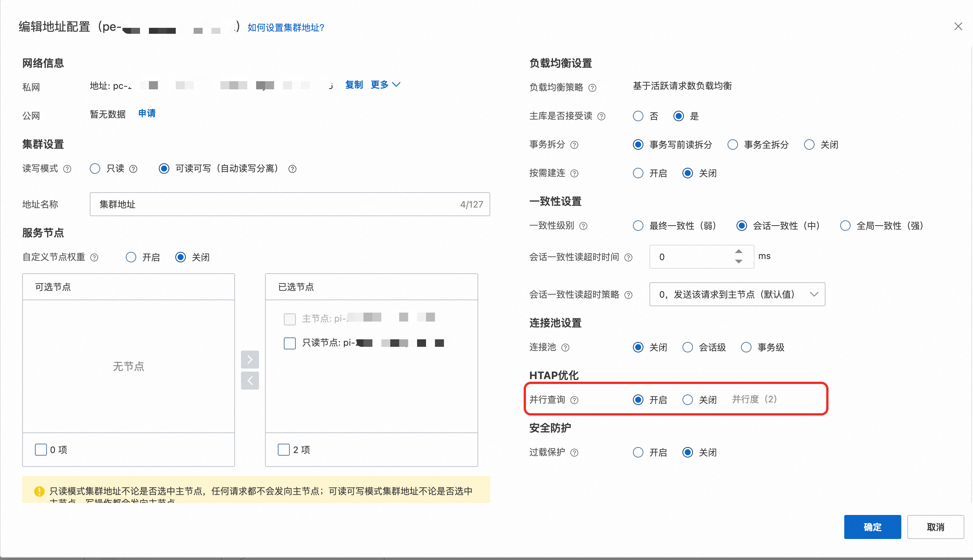This screenshot has height=560, width=973.
Task: Click help icon next to 连接池
Action: pos(565,348)
